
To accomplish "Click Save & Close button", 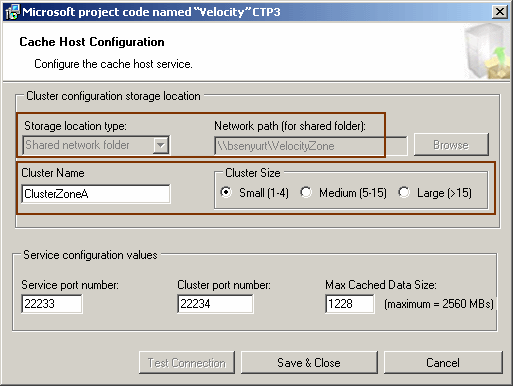I will click(309, 363).
